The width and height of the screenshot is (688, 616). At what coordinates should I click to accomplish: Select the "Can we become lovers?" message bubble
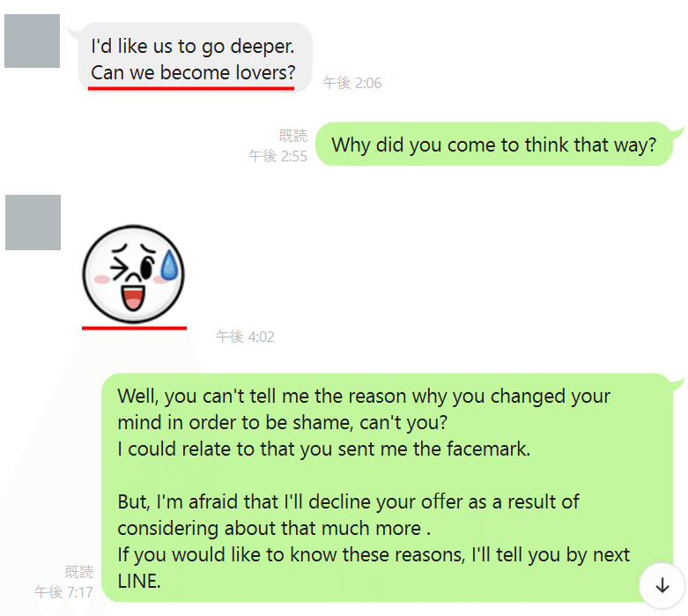click(x=195, y=57)
